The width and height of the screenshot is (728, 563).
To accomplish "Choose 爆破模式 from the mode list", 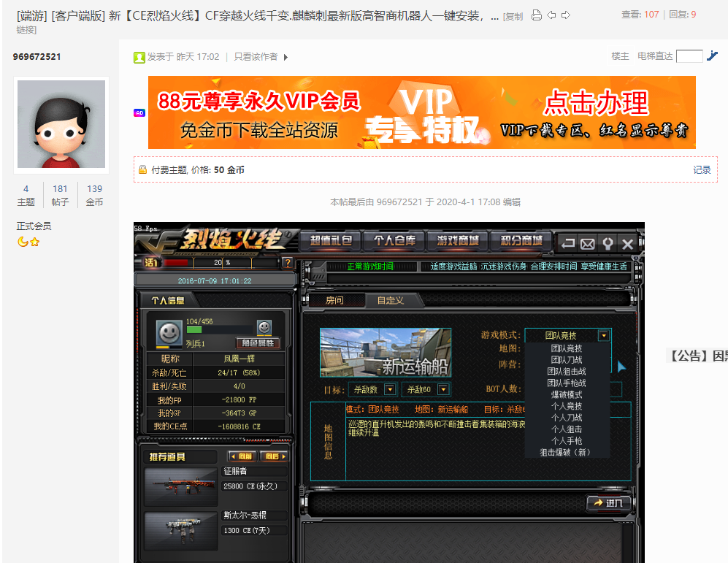I will coord(567,394).
